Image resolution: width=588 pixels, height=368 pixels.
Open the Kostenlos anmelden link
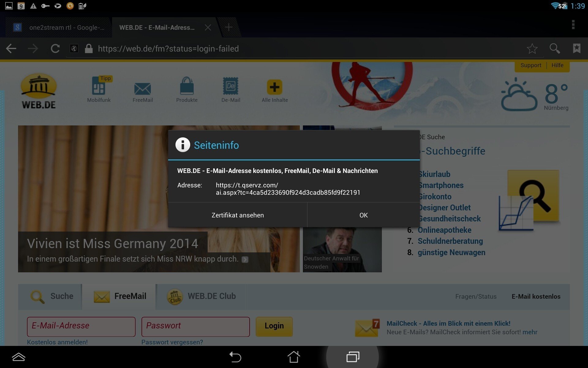tap(57, 342)
